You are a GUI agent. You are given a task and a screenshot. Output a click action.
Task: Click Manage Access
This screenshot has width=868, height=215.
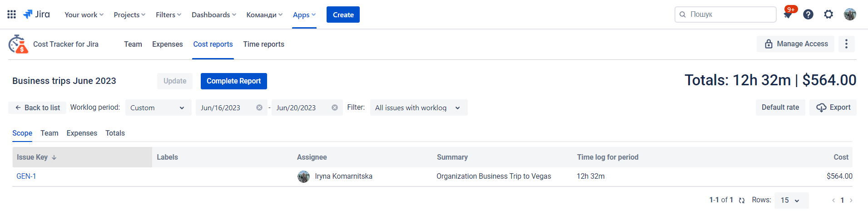(795, 44)
